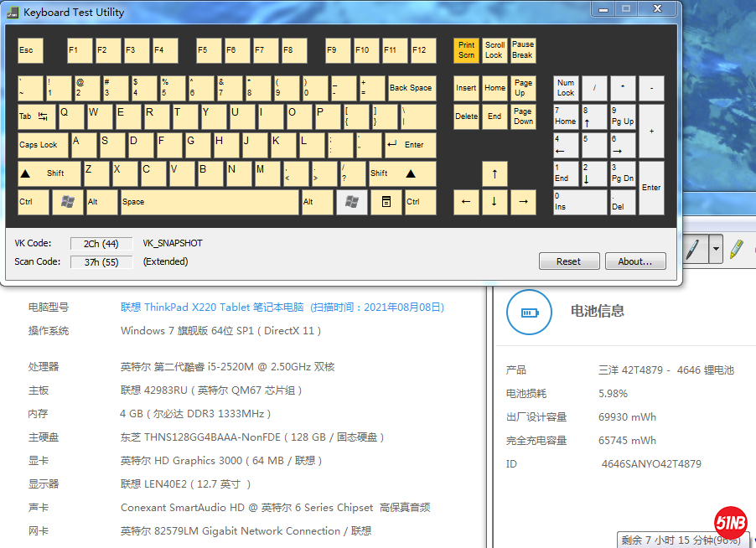Click the up arrow key

click(495, 173)
